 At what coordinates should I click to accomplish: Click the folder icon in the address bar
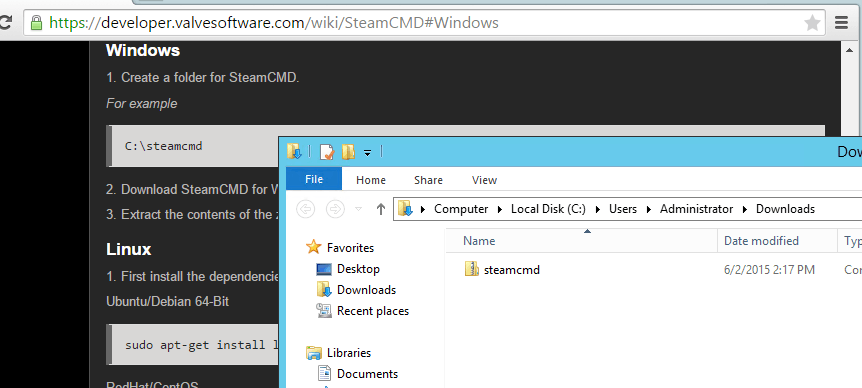point(405,209)
